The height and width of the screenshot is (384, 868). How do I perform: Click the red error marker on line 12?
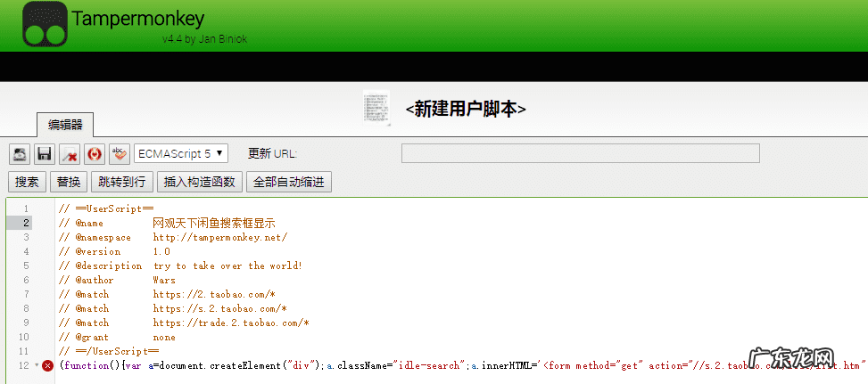click(x=47, y=366)
